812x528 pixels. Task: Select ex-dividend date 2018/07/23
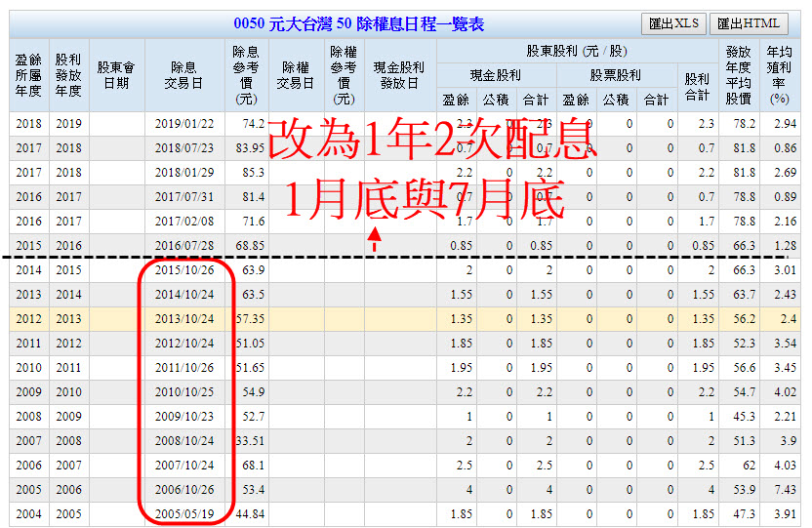(184, 148)
